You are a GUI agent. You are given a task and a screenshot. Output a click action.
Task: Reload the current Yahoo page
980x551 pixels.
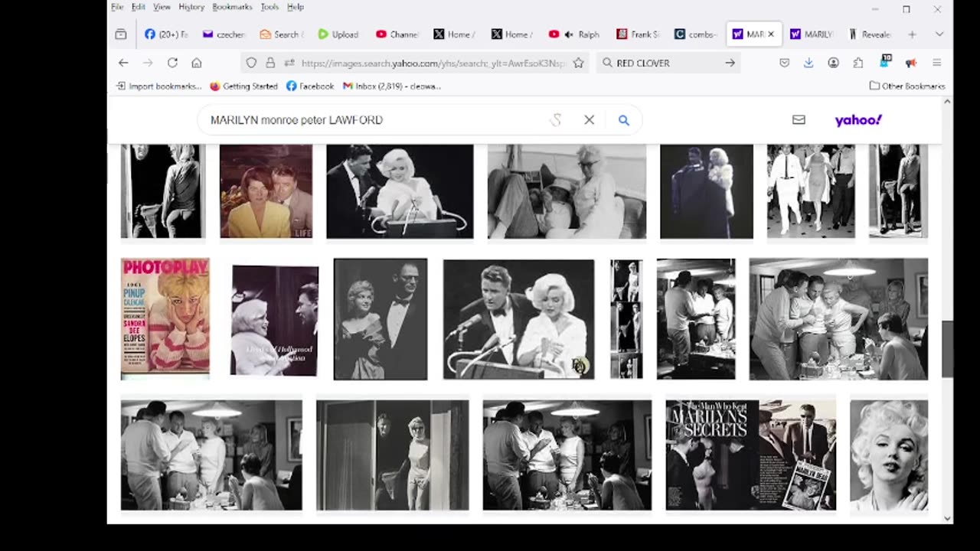(x=172, y=63)
